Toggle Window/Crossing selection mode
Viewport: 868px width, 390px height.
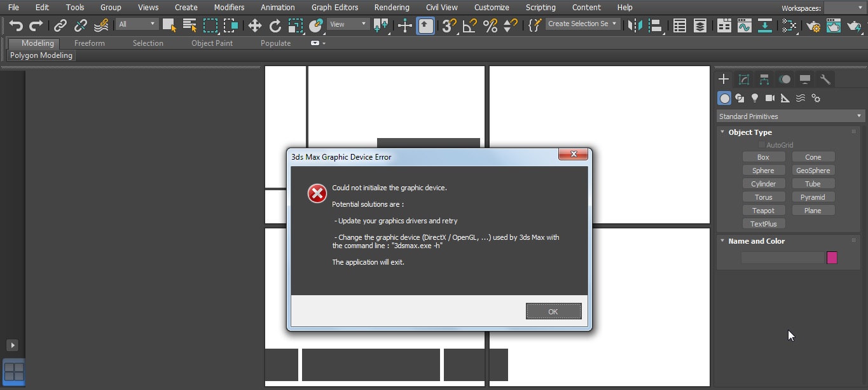pyautogui.click(x=230, y=25)
